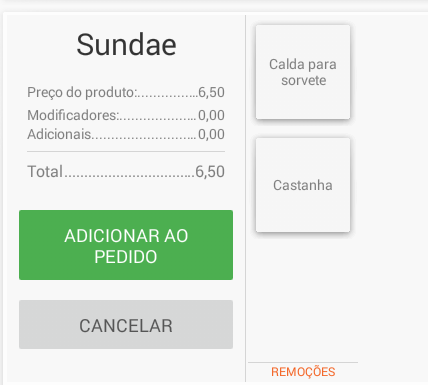
Task: Click the Total label
Action: (45, 172)
